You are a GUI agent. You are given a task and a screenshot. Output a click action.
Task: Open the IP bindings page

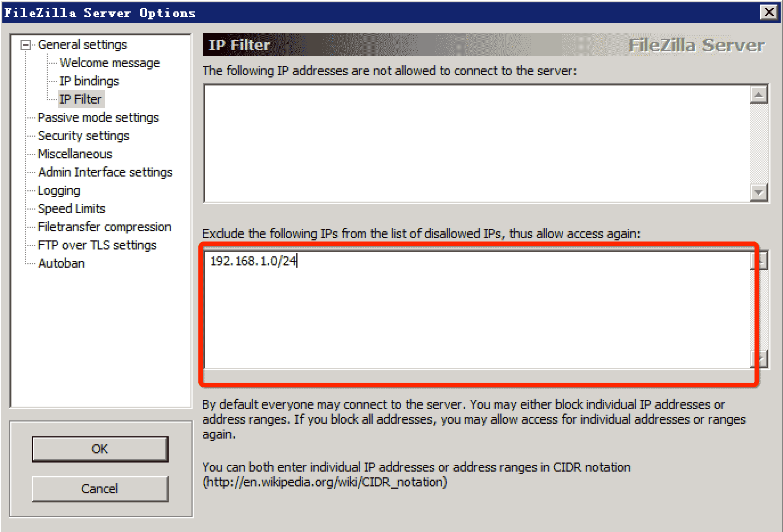click(x=89, y=81)
